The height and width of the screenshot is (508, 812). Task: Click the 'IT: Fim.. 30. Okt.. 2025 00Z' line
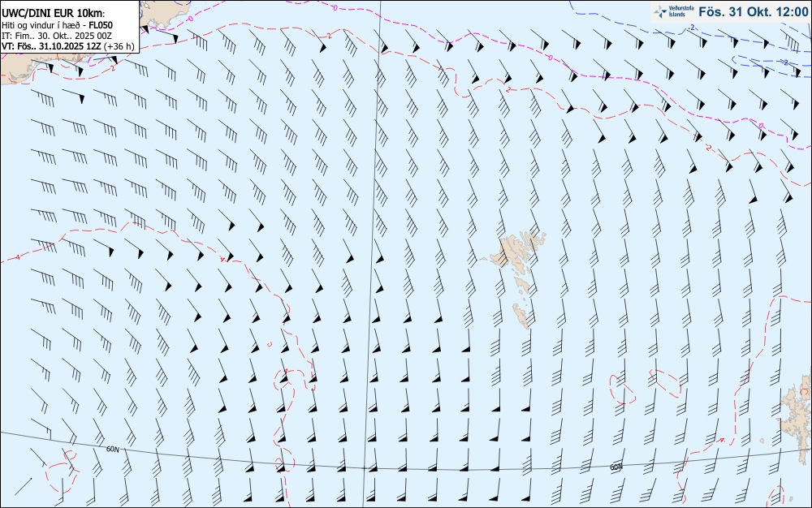[x=57, y=36]
